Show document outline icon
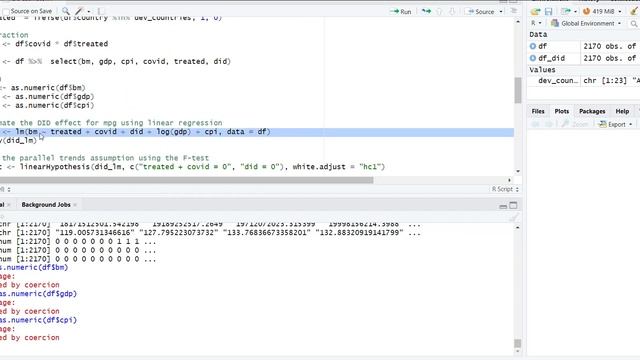 click(513, 11)
